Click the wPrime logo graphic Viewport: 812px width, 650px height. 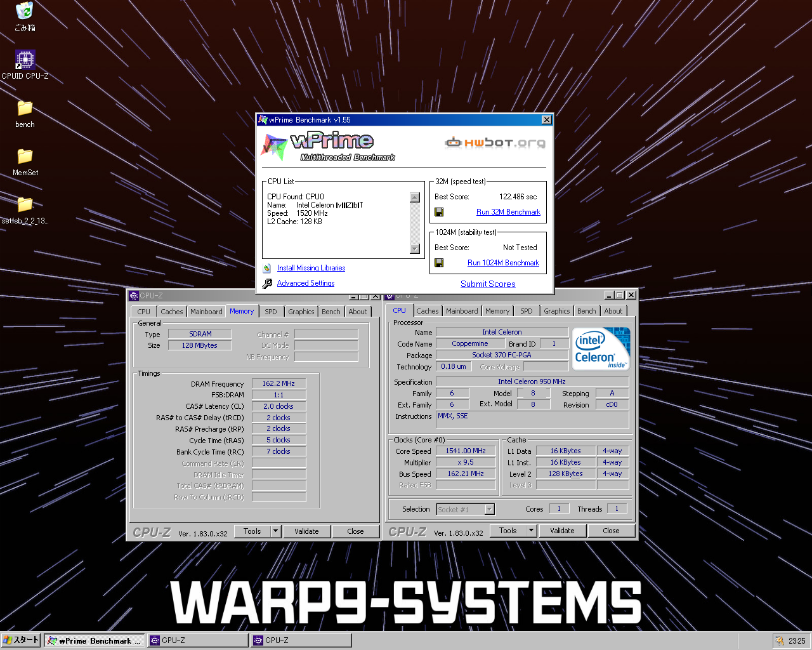(x=328, y=146)
